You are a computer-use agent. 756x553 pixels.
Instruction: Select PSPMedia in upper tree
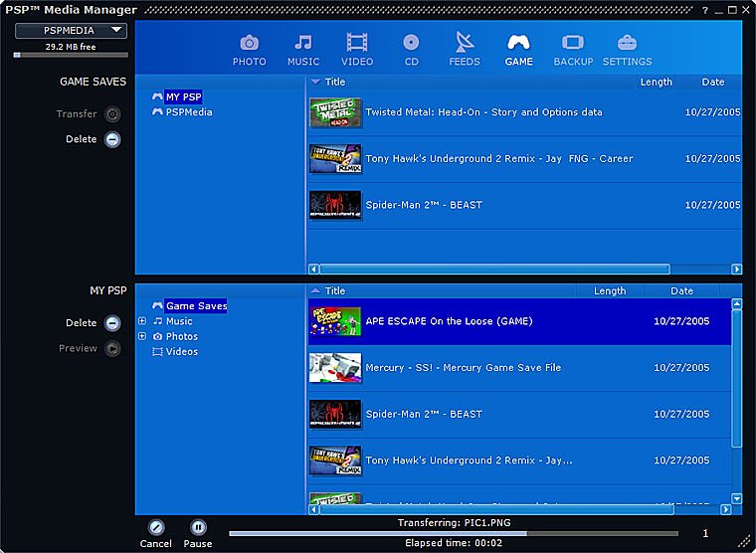pyautogui.click(x=189, y=112)
